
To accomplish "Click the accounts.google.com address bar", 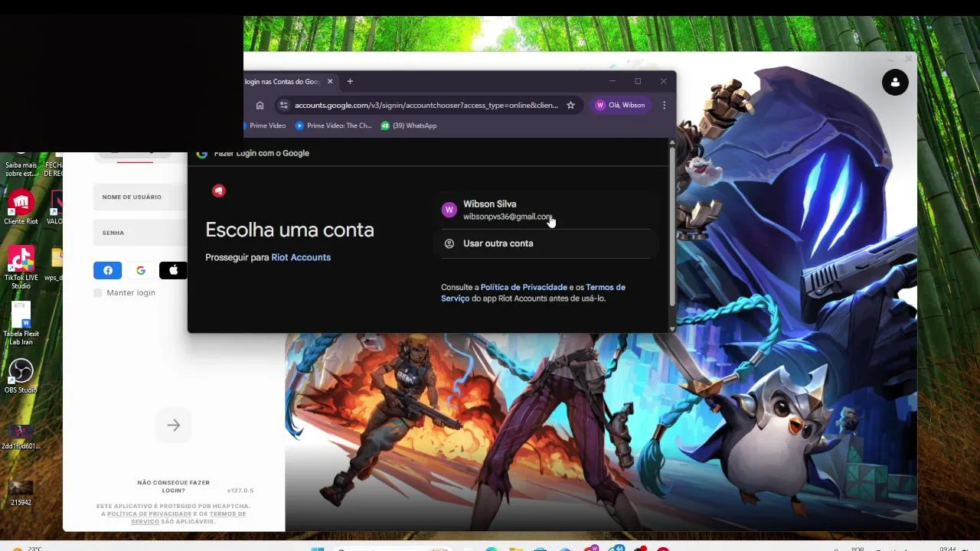I will pyautogui.click(x=426, y=106).
